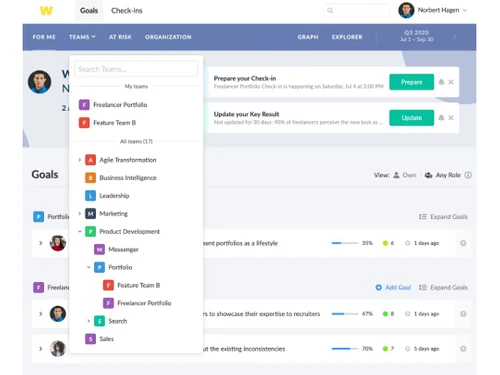Expand the 35% progress goal row

[x=41, y=243]
